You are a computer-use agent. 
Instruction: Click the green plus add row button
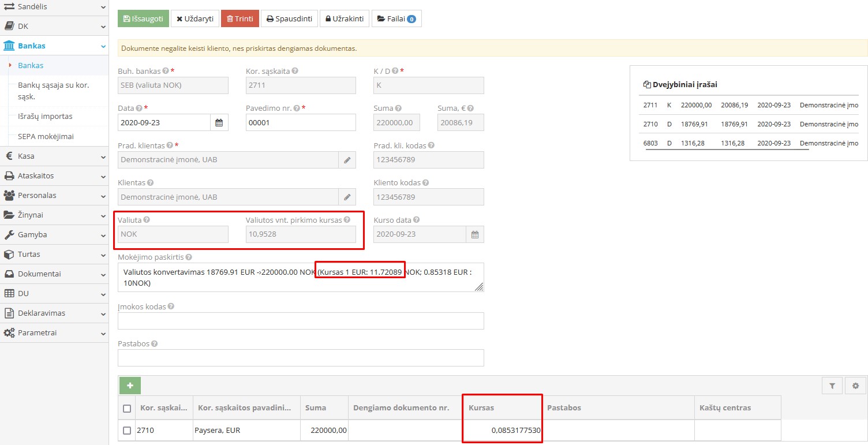pyautogui.click(x=130, y=386)
